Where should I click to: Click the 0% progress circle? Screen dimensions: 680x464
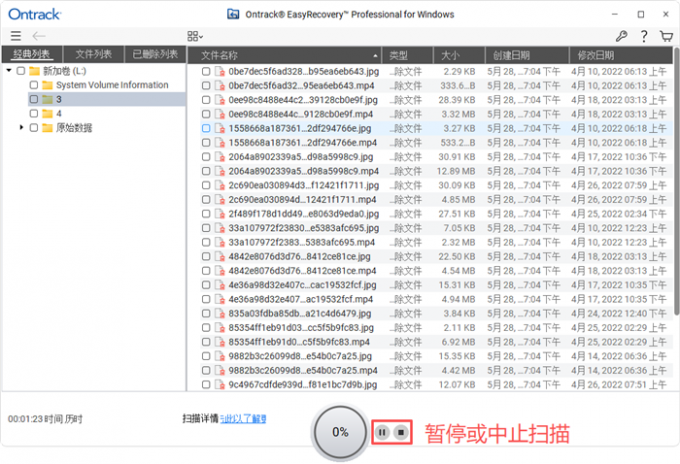[x=340, y=432]
